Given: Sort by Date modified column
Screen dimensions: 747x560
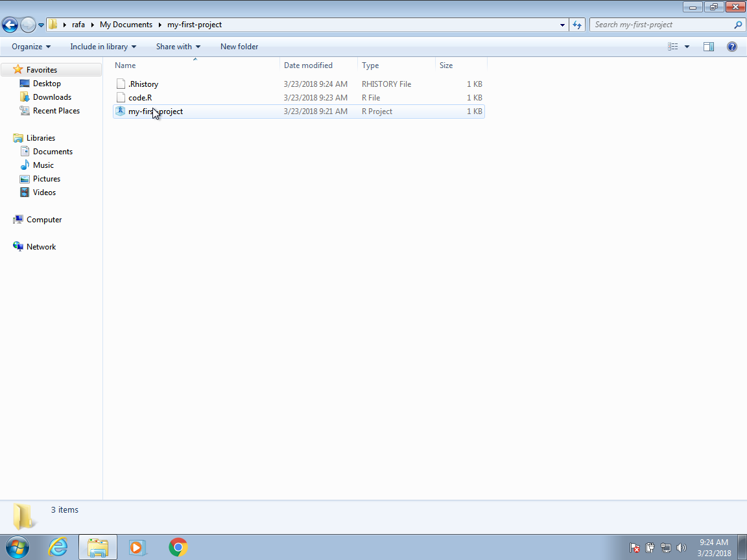Looking at the screenshot, I should click(x=319, y=65).
